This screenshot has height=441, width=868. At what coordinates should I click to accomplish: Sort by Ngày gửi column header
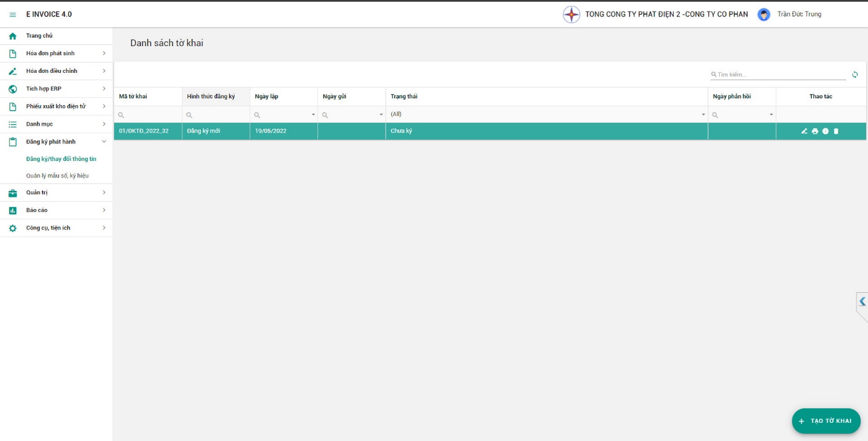pyautogui.click(x=352, y=97)
